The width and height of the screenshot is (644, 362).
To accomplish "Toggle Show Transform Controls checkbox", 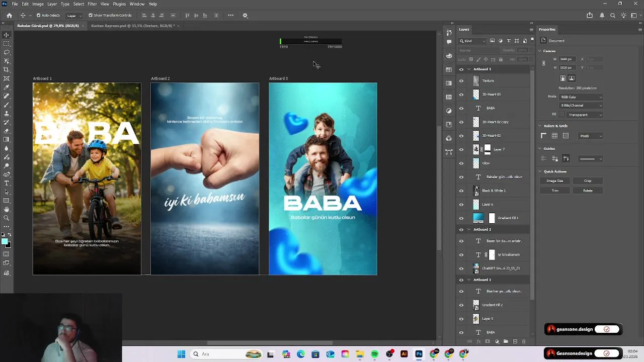I will coord(91,15).
